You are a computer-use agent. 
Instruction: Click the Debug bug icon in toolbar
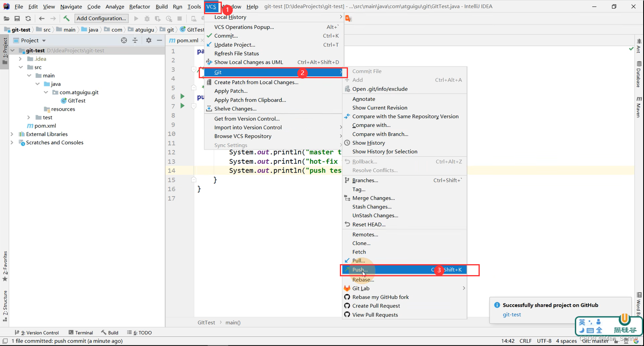[147, 18]
